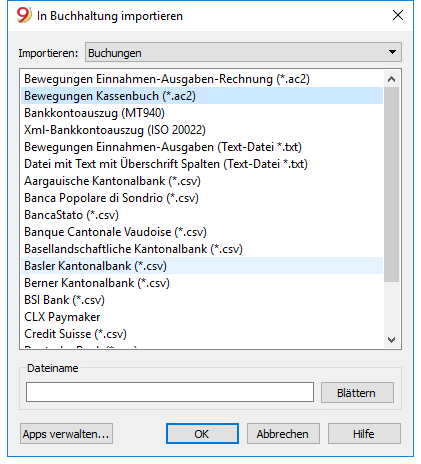Open the Importieren dropdown showing Buchungen
Viewport: 421px width, 464px height.
pos(243,52)
